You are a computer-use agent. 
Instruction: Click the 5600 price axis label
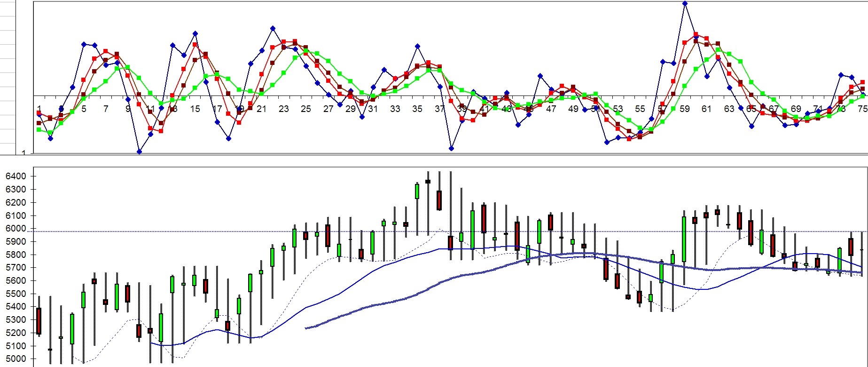pos(16,281)
